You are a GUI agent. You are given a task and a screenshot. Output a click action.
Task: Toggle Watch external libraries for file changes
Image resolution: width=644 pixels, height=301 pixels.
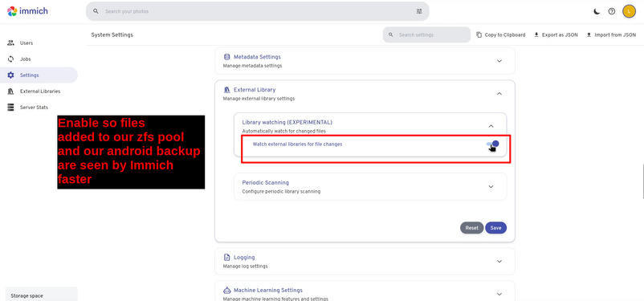[x=492, y=144]
